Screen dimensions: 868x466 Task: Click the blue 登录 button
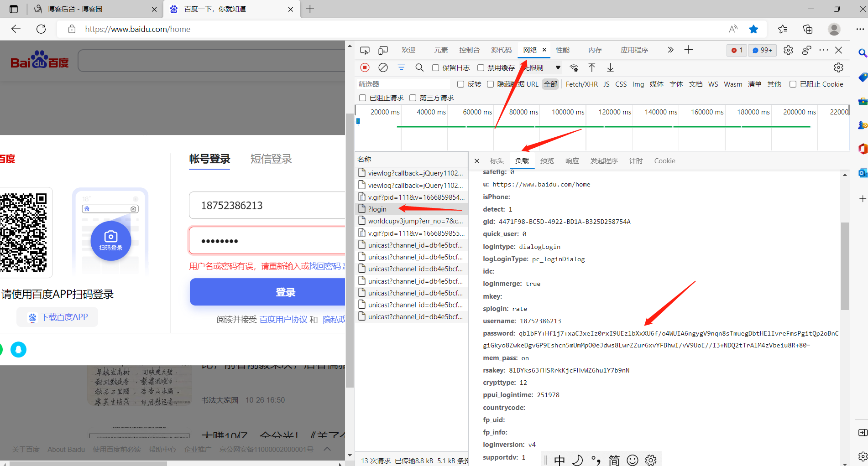click(x=267, y=292)
